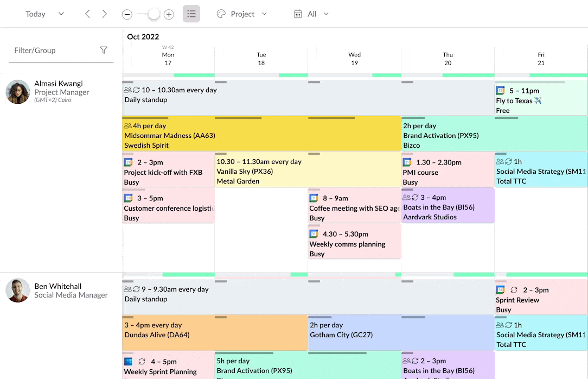Screen dimensions: 588x379
Task: Select the Fri 21 column header
Action: point(541,59)
